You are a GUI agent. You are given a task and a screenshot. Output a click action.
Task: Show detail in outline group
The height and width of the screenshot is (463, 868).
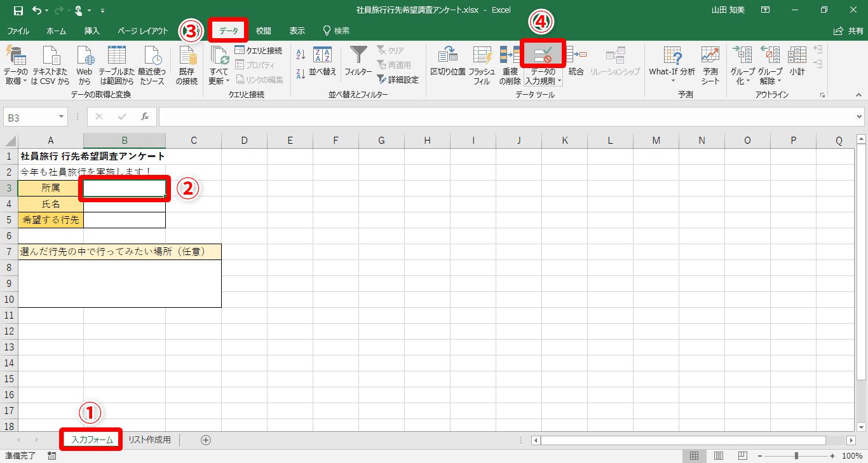pyautogui.click(x=818, y=49)
